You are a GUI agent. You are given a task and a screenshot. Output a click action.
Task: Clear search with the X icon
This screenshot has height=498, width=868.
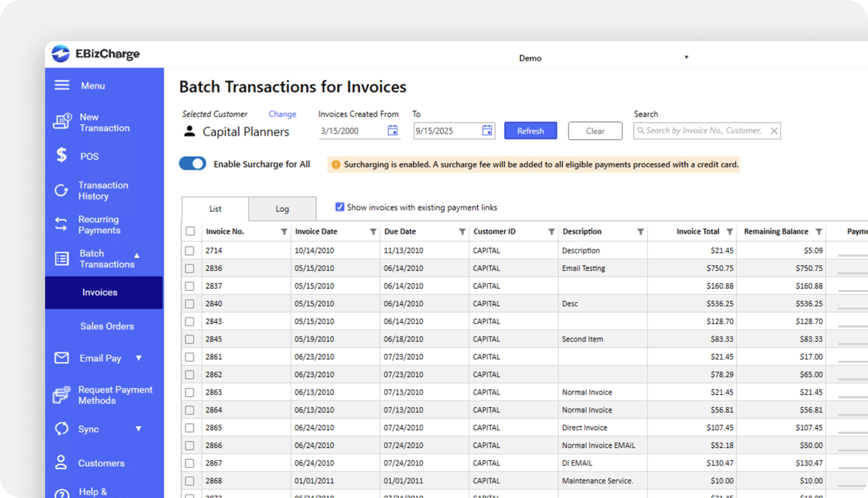tap(774, 131)
